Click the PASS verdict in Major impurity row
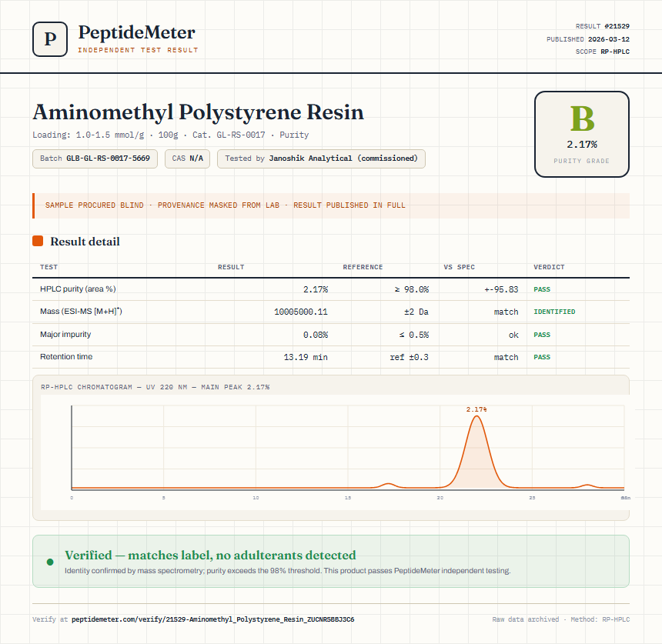 (542, 335)
